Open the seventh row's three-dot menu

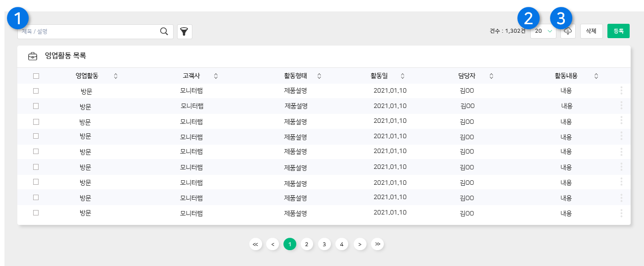pos(621,182)
